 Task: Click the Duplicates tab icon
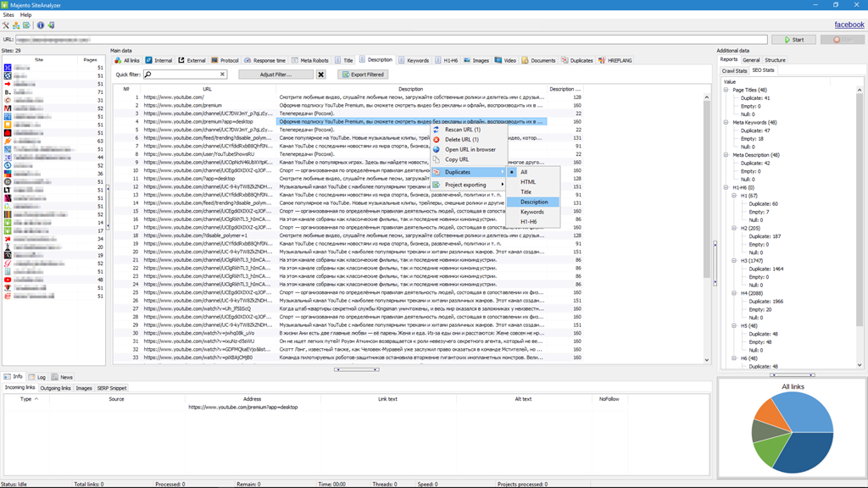[564, 60]
